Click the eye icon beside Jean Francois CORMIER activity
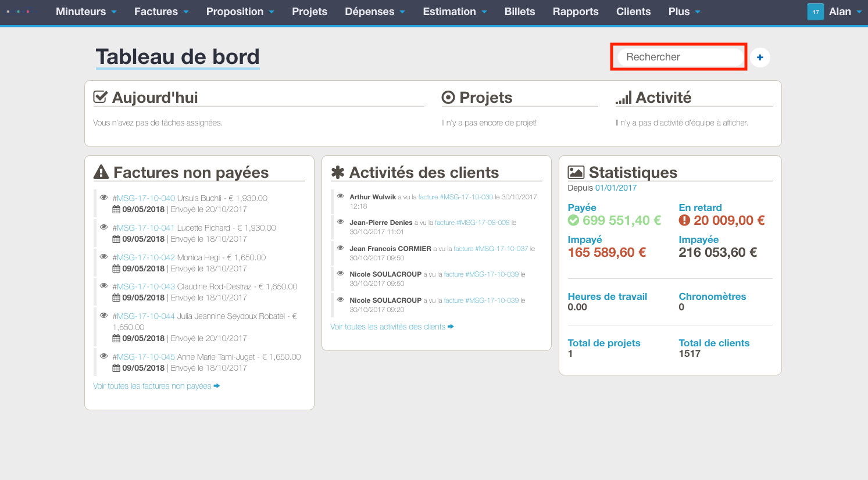 [341, 248]
